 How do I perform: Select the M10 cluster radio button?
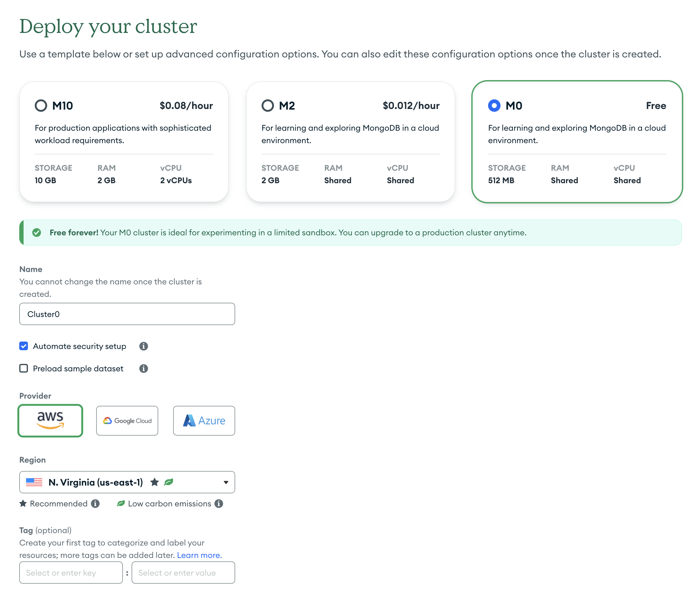(41, 106)
